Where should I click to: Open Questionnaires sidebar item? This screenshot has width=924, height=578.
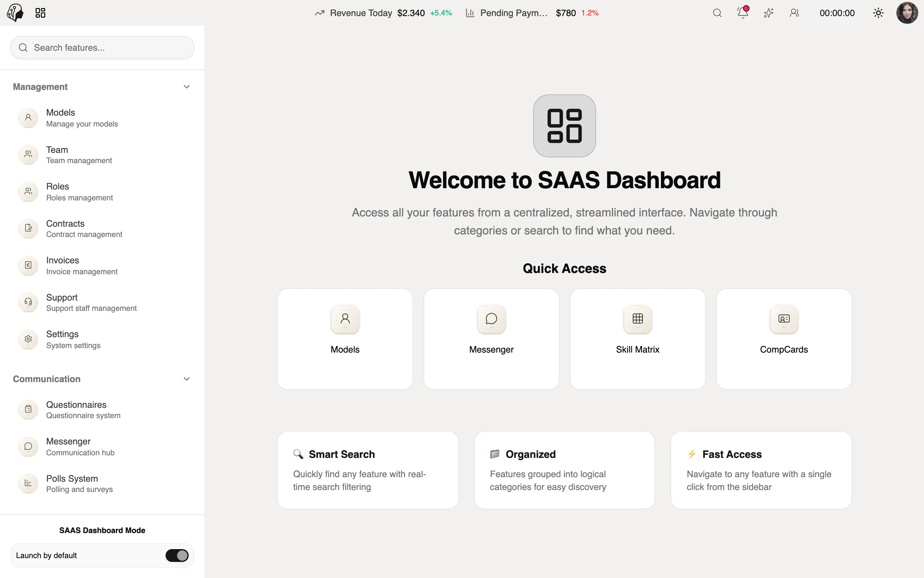point(102,409)
